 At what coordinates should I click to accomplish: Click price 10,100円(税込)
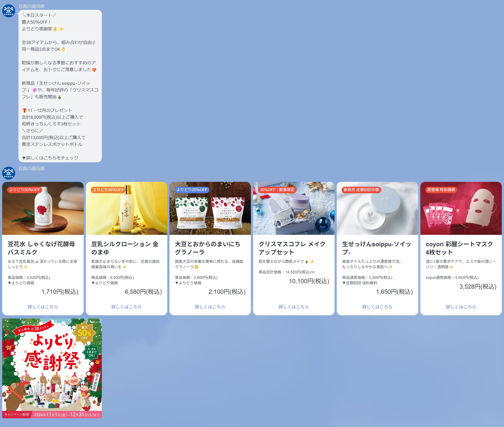click(x=309, y=281)
